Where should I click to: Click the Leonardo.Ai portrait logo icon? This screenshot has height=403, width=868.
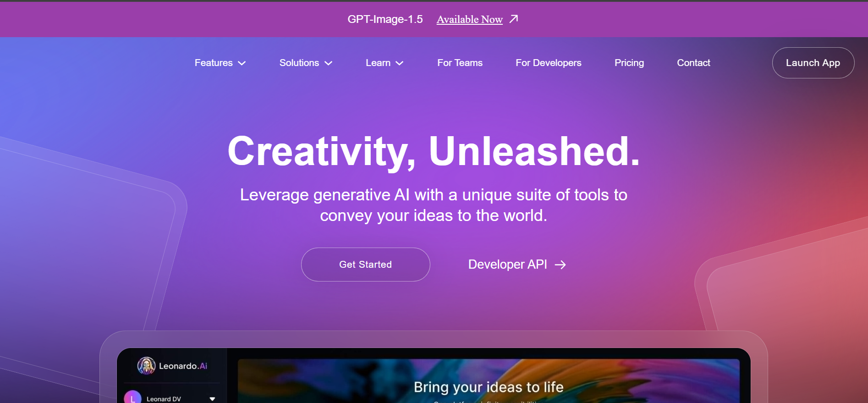point(146,366)
